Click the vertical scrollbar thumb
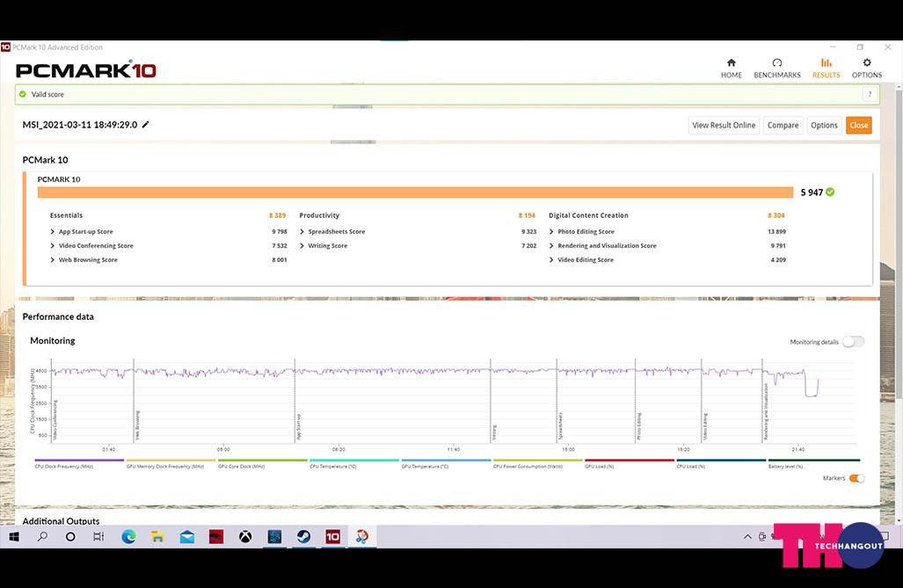Viewport: 903px width, 588px height. (x=899, y=244)
